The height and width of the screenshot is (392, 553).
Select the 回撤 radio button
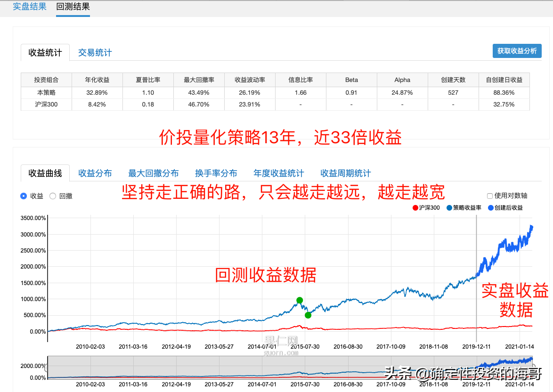pos(53,196)
